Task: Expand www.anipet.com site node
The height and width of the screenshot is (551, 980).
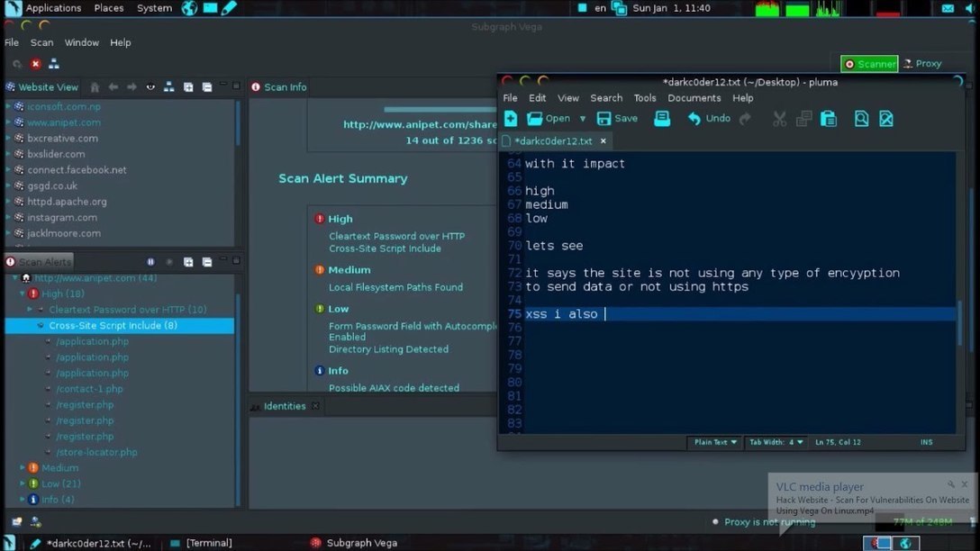Action: pos(8,122)
